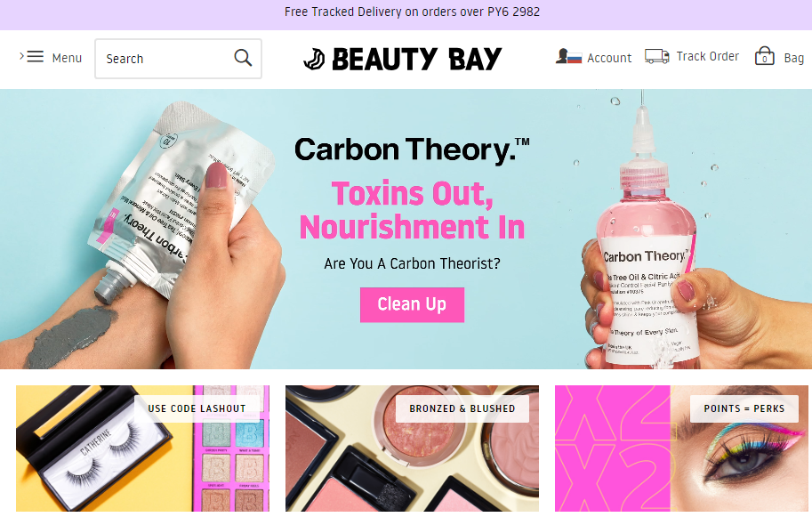Open the Use Code Lashout promo tile
Screen dimensions: 812x517
click(142, 448)
